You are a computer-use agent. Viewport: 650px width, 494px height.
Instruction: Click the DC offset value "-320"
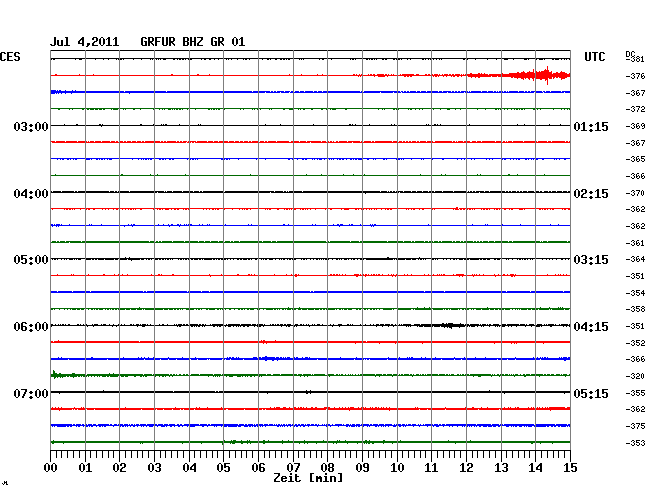[x=636, y=376]
